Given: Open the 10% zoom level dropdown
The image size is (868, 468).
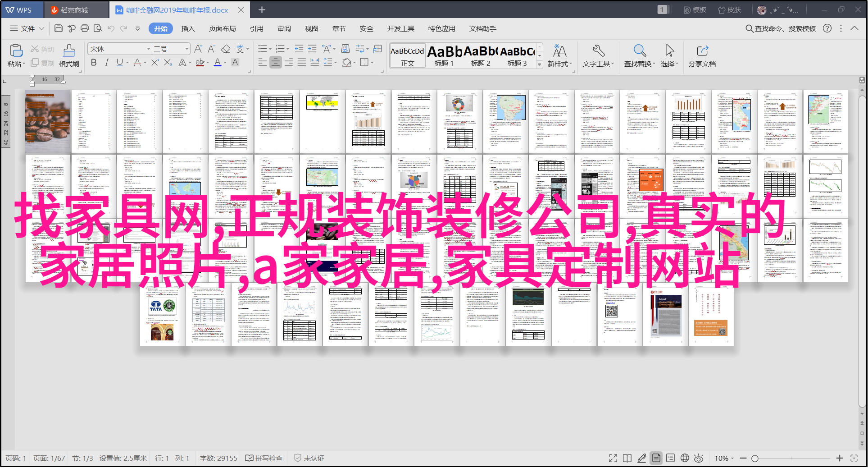Looking at the screenshot, I should click(x=724, y=458).
